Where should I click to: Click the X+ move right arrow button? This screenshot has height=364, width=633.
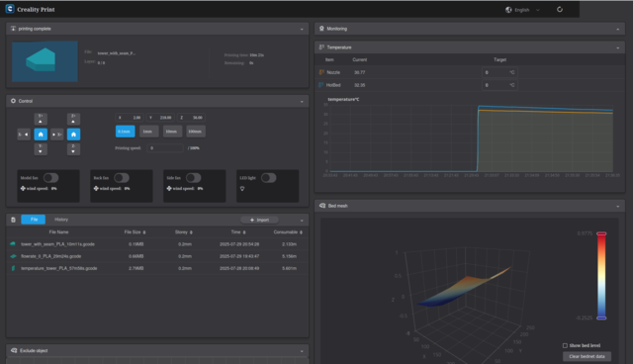click(x=57, y=135)
